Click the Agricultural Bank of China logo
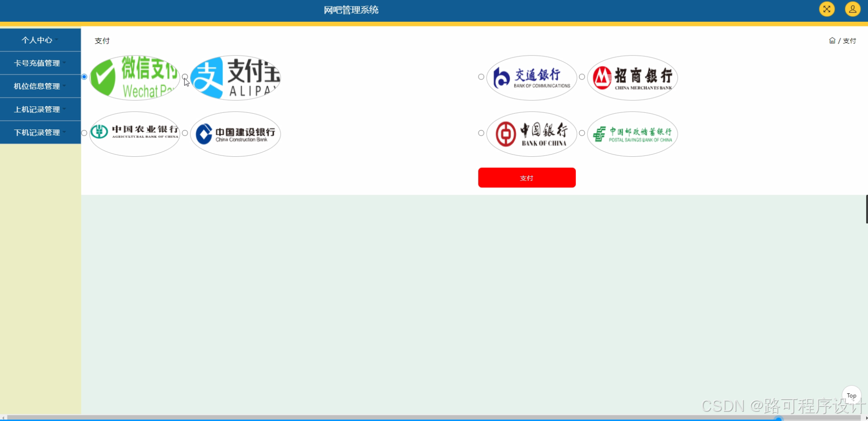Image resolution: width=868 pixels, height=421 pixels. point(135,134)
